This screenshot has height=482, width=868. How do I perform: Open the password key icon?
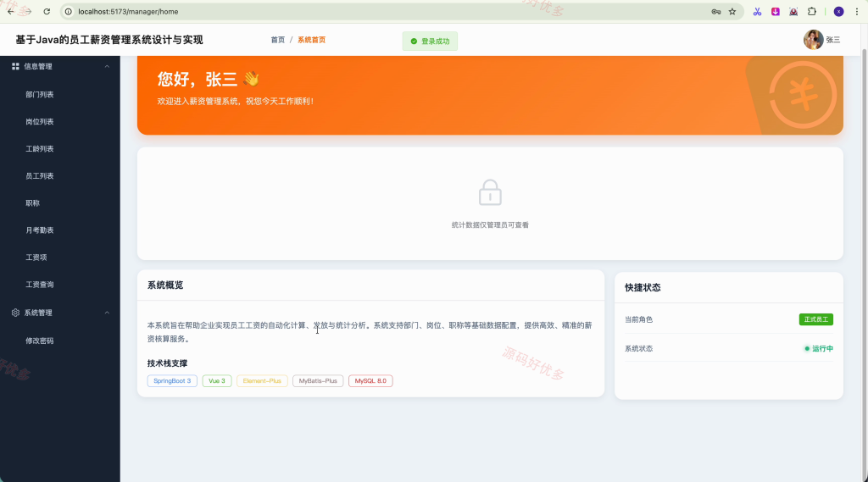[715, 12]
